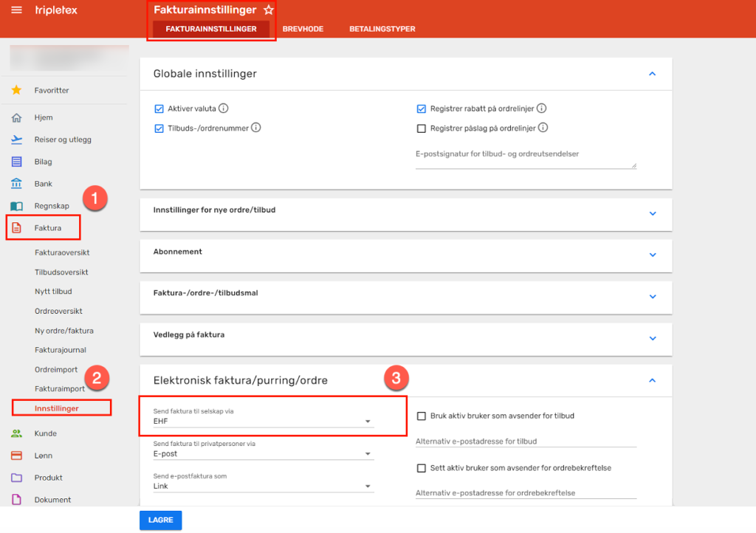
Task: Check Bruk aktiv bruker som avsender for tilbud
Action: (422, 416)
